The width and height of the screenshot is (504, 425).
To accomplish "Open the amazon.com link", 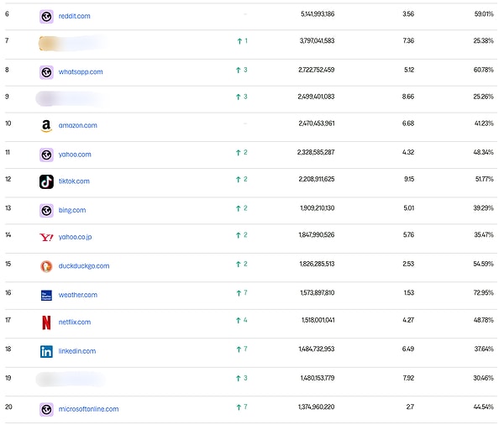I will click(77, 126).
